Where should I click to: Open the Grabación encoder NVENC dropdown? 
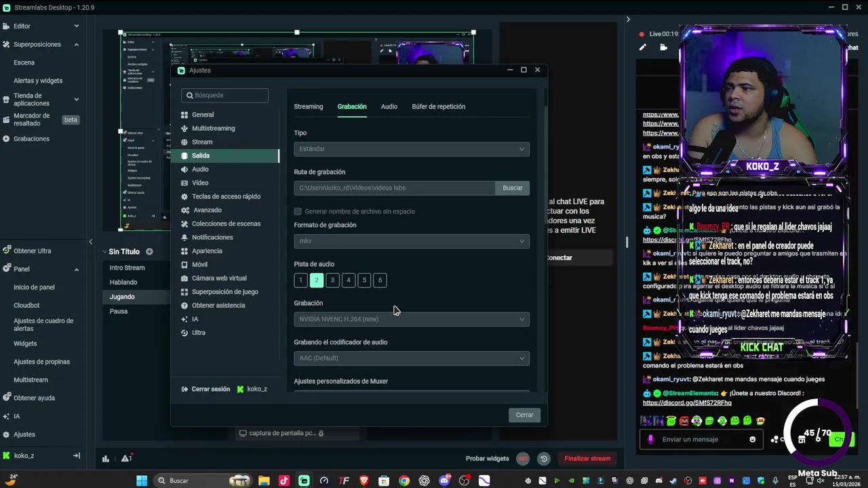coord(412,319)
